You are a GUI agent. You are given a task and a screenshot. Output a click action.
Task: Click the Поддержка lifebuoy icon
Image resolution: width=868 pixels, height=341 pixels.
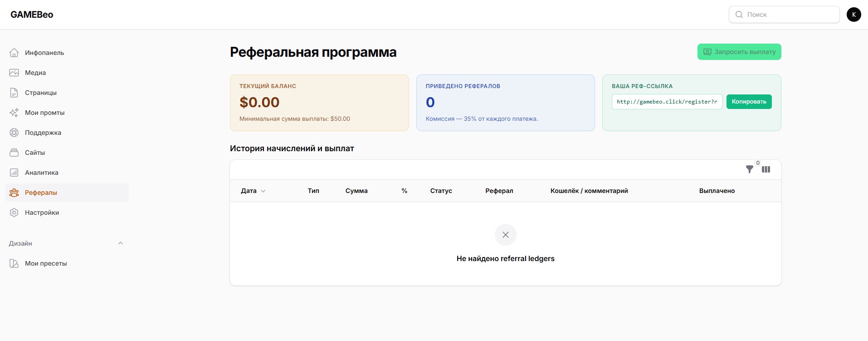[14, 133]
